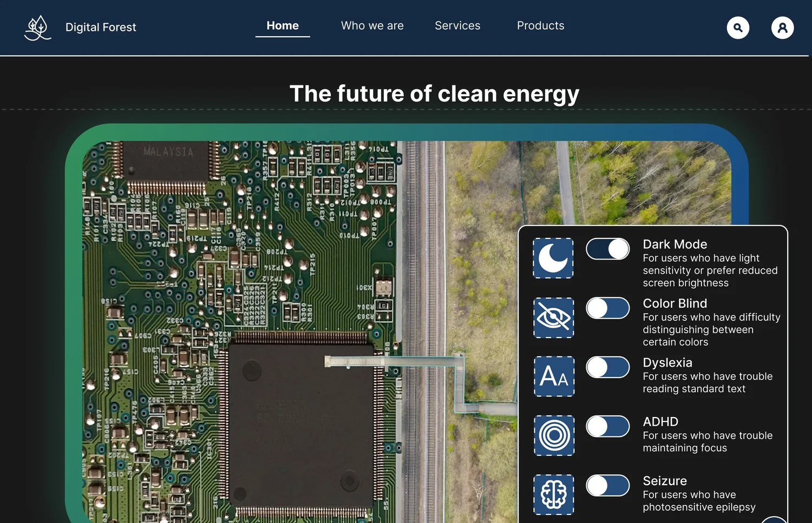812x523 pixels.
Task: Click the Seizure brain icon
Action: tap(553, 494)
